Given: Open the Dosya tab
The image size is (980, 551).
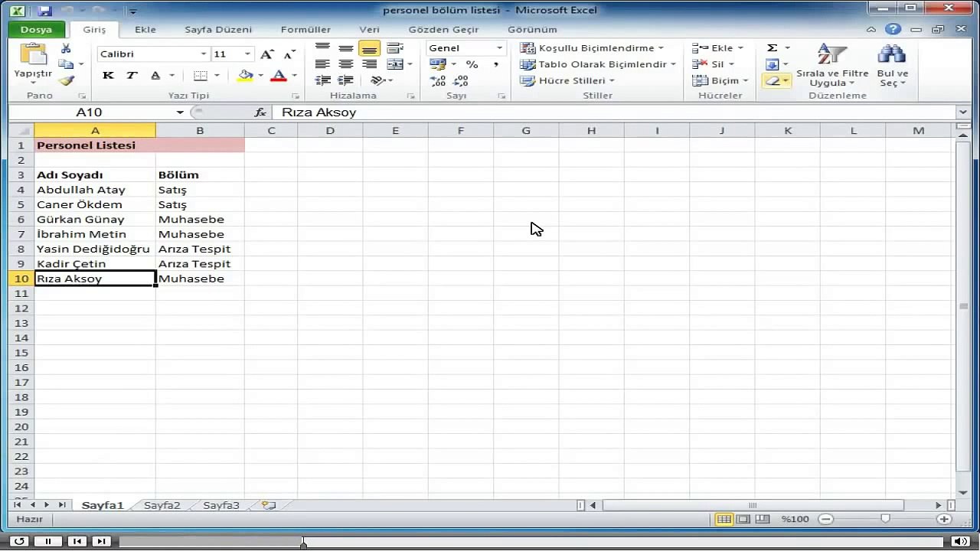Looking at the screenshot, I should (x=36, y=30).
